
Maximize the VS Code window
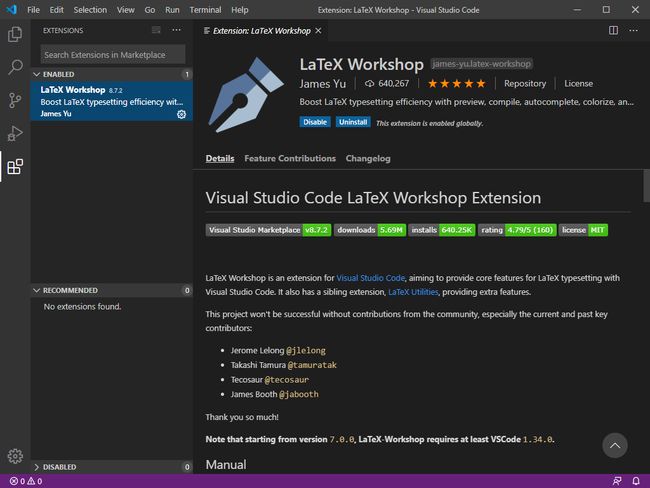click(606, 10)
